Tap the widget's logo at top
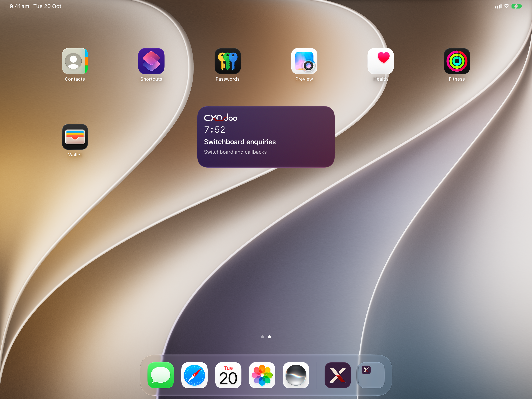This screenshot has height=399, width=532. pyautogui.click(x=221, y=118)
